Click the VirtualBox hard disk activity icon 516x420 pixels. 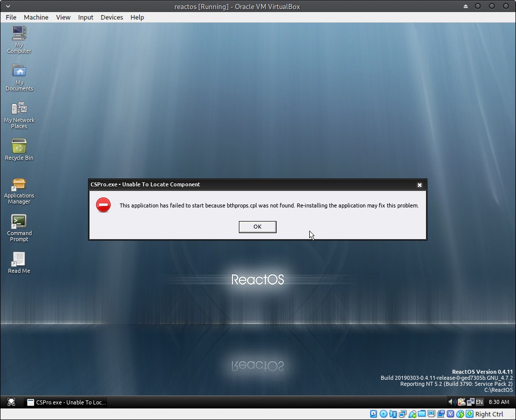(x=374, y=414)
